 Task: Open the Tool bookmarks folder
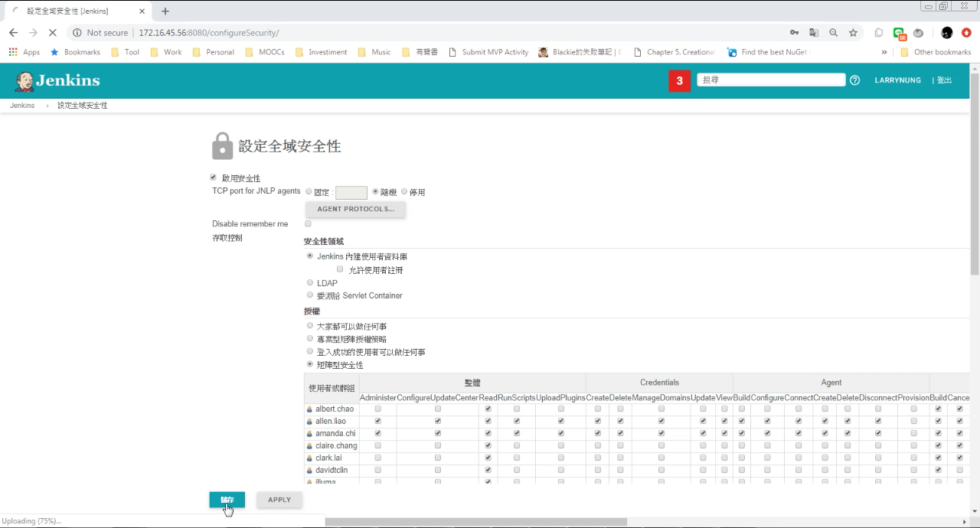(125, 52)
